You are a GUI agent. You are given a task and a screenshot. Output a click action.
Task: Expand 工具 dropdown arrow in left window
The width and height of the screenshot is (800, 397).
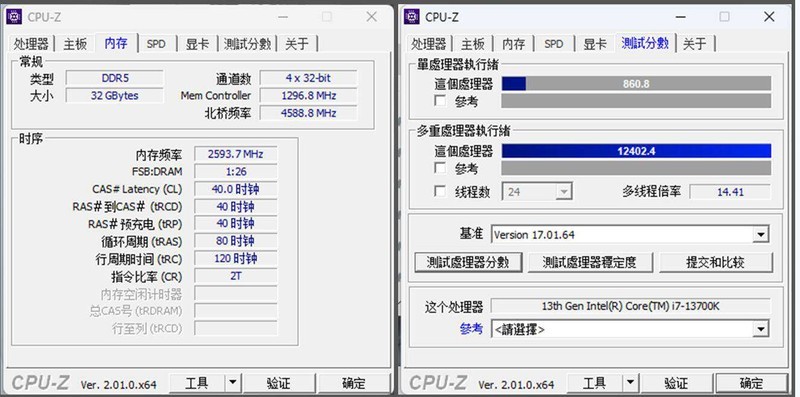coord(233,383)
